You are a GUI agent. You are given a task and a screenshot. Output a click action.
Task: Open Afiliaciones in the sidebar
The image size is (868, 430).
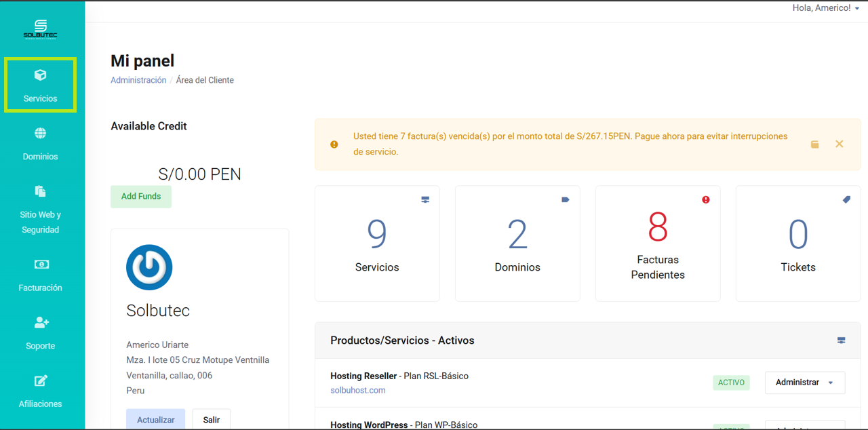tap(40, 391)
